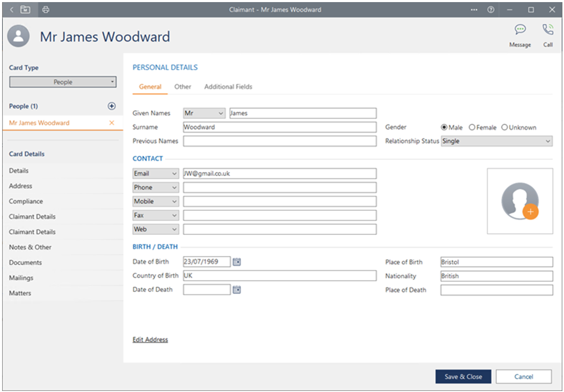Click the print icon in title bar
Viewport: 564px width, 392px height.
point(46,9)
